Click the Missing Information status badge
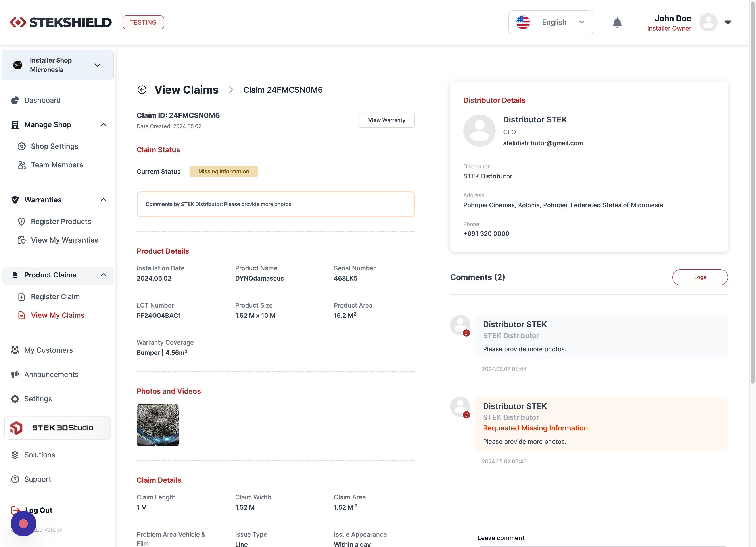The height and width of the screenshot is (547, 756). click(224, 172)
